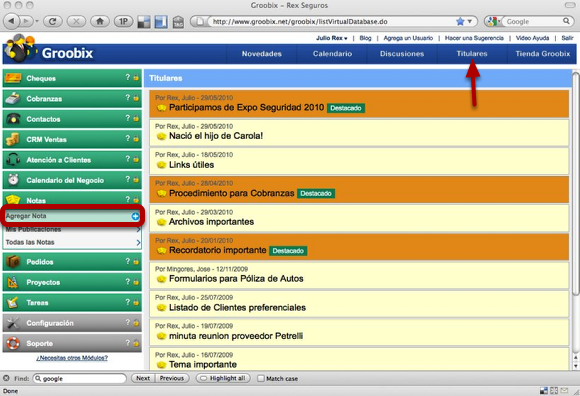Close the find bar with X icon
This screenshot has height=396, width=580.
(x=6, y=378)
